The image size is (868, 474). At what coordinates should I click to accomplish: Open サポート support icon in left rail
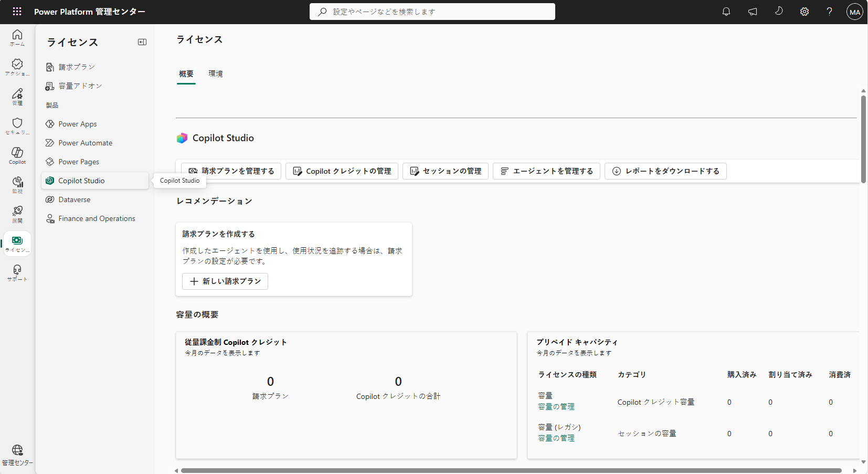pyautogui.click(x=17, y=273)
